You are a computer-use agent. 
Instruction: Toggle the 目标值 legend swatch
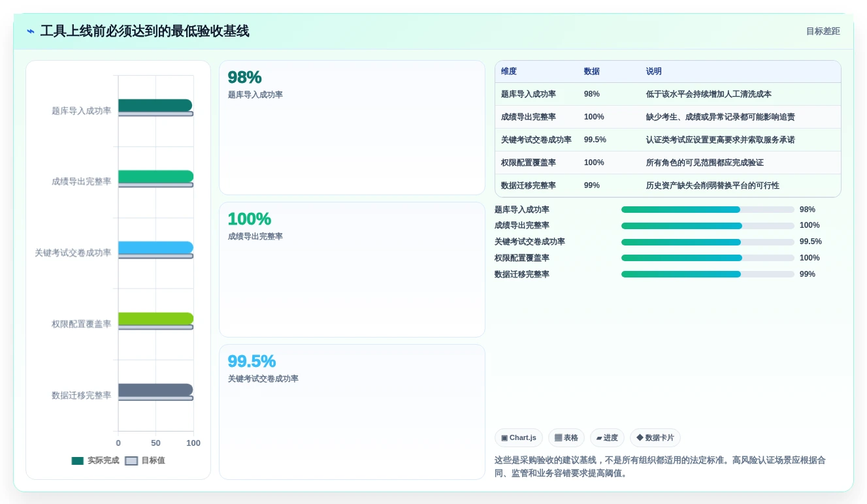[x=131, y=461]
